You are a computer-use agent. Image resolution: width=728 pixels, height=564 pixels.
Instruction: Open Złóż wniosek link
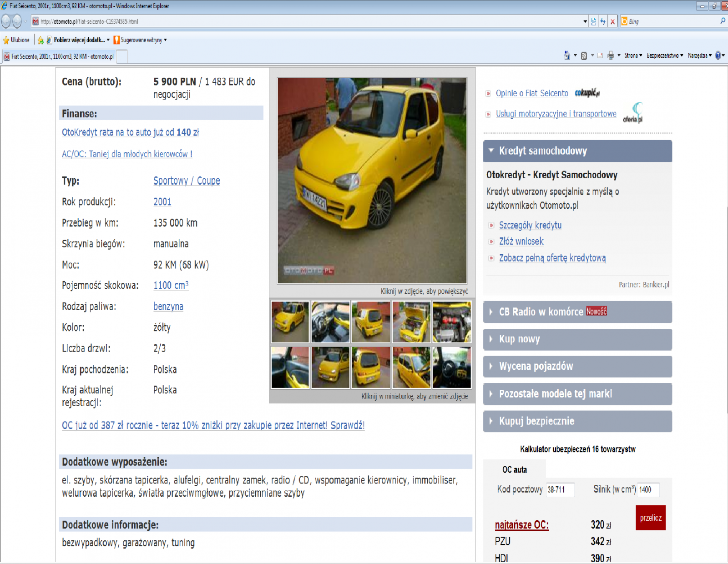[x=521, y=242]
